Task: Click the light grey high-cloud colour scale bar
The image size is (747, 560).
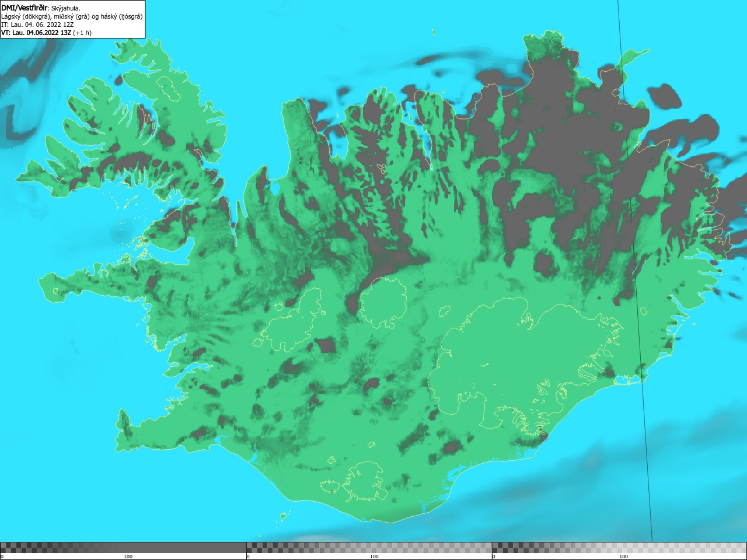Action: pyautogui.click(x=619, y=548)
